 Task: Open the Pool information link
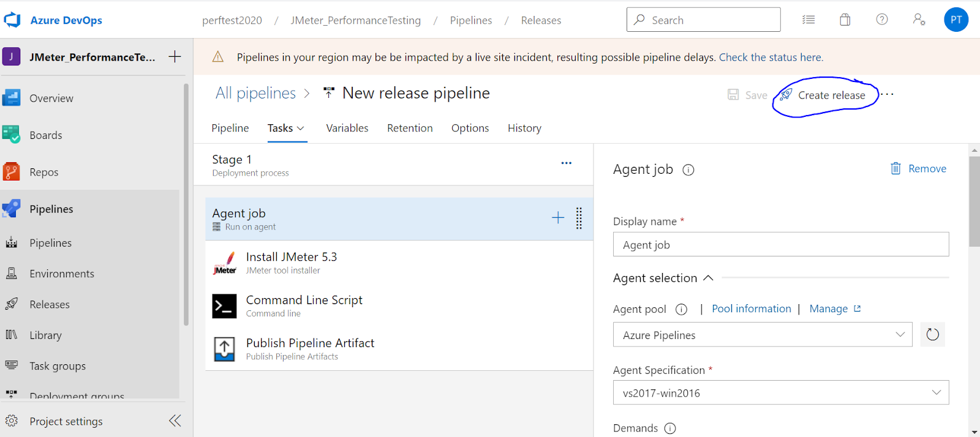[752, 308]
